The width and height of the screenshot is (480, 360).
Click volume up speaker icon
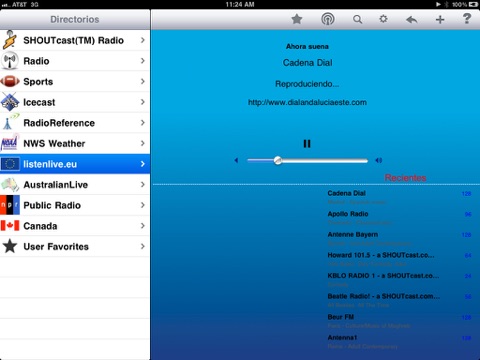(x=379, y=160)
